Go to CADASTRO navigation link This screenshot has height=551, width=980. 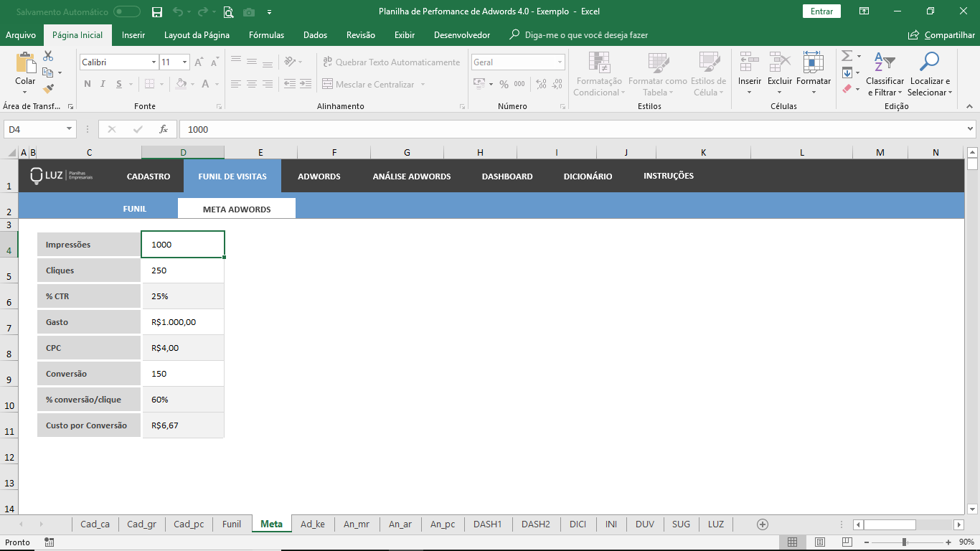(x=149, y=176)
